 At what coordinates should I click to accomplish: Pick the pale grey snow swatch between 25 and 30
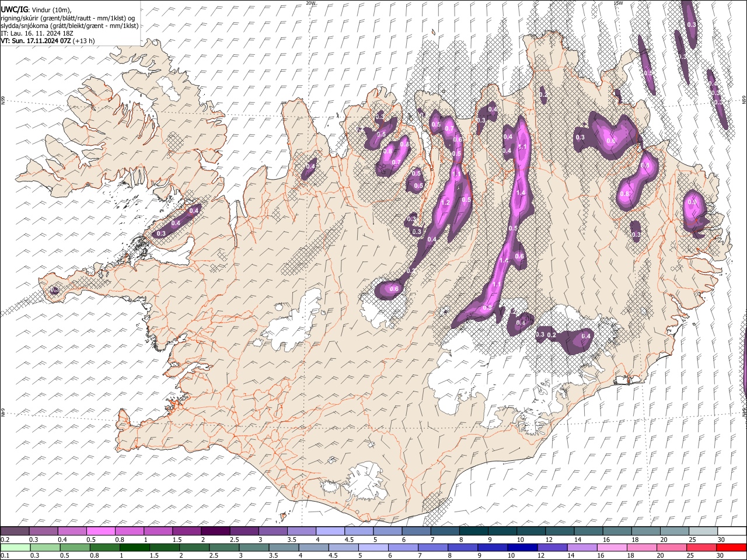click(x=704, y=531)
